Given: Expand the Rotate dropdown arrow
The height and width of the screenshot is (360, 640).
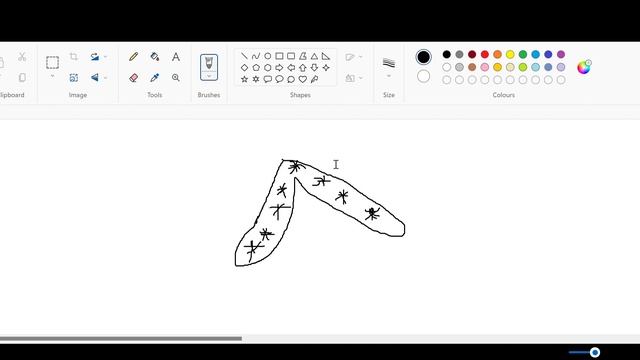Looking at the screenshot, I should pos(105,57).
